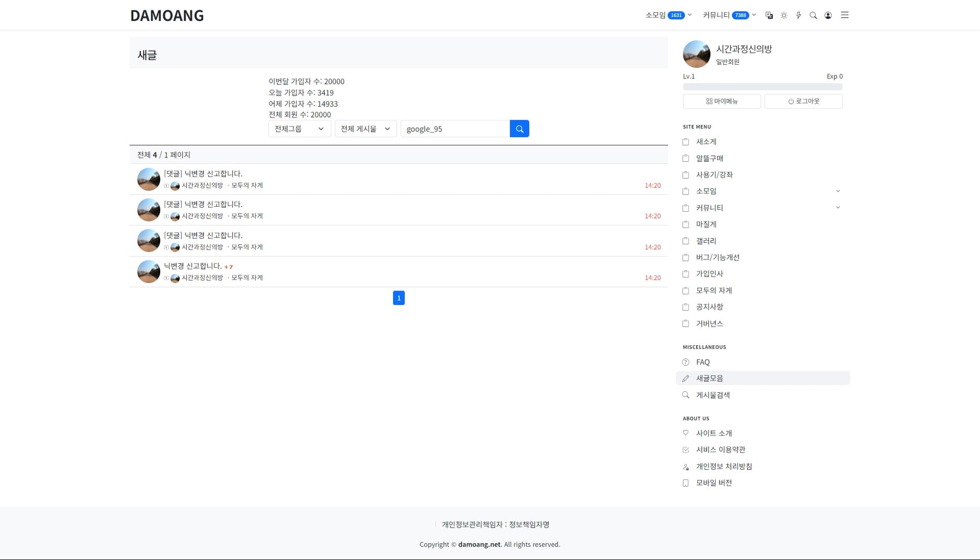Expand the 커뮤니티 sidebar chevron
This screenshot has height=560, width=980.
tap(838, 208)
